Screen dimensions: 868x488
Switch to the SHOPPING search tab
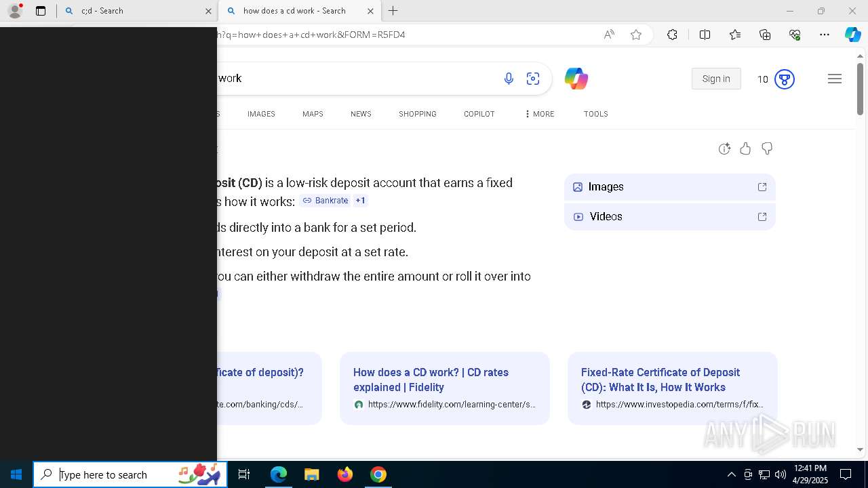[418, 114]
